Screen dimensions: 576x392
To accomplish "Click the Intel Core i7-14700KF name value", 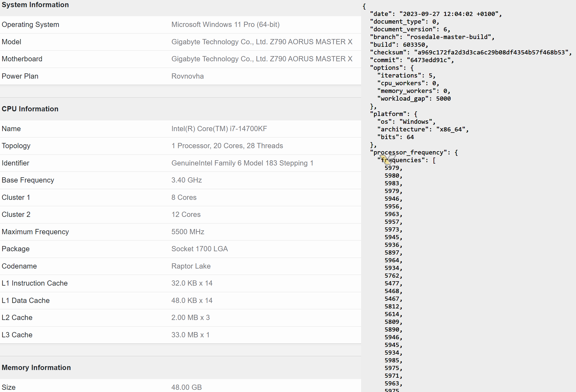I will tap(219, 129).
